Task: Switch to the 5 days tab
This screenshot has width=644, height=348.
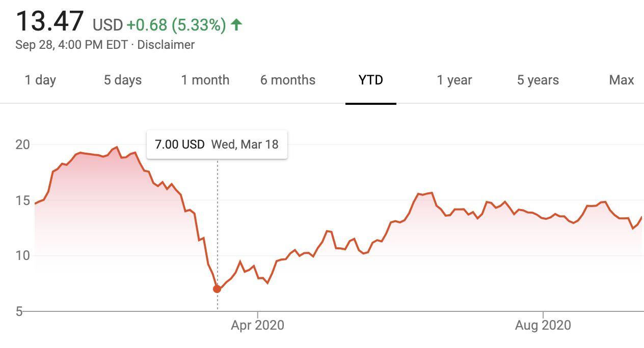Action: 123,80
